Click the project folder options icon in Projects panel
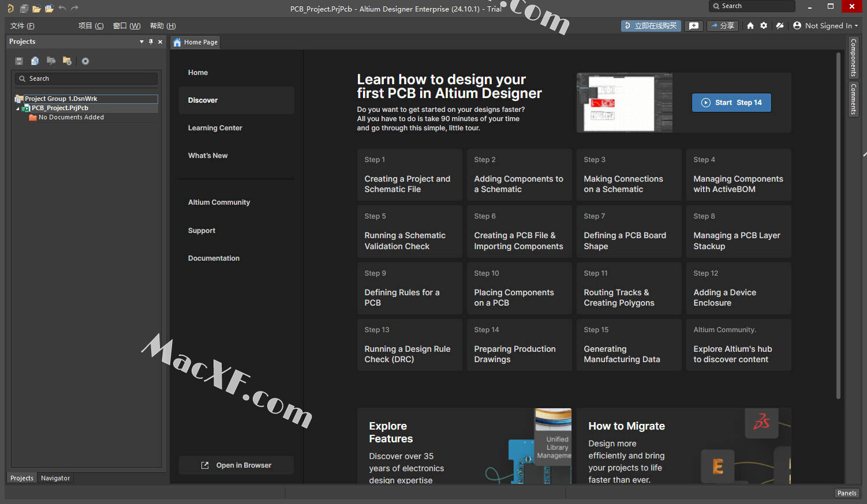Screen dimensions: 867x504 coord(67,61)
